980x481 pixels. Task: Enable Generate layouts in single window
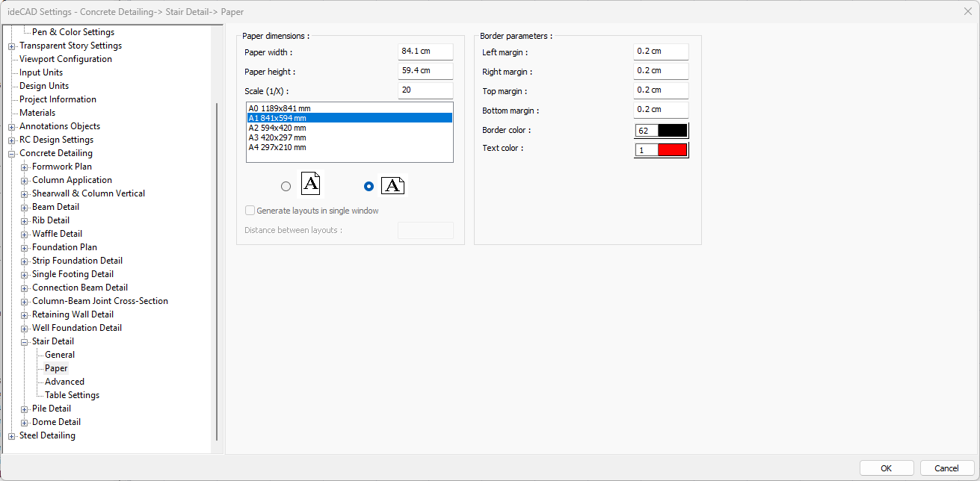250,211
